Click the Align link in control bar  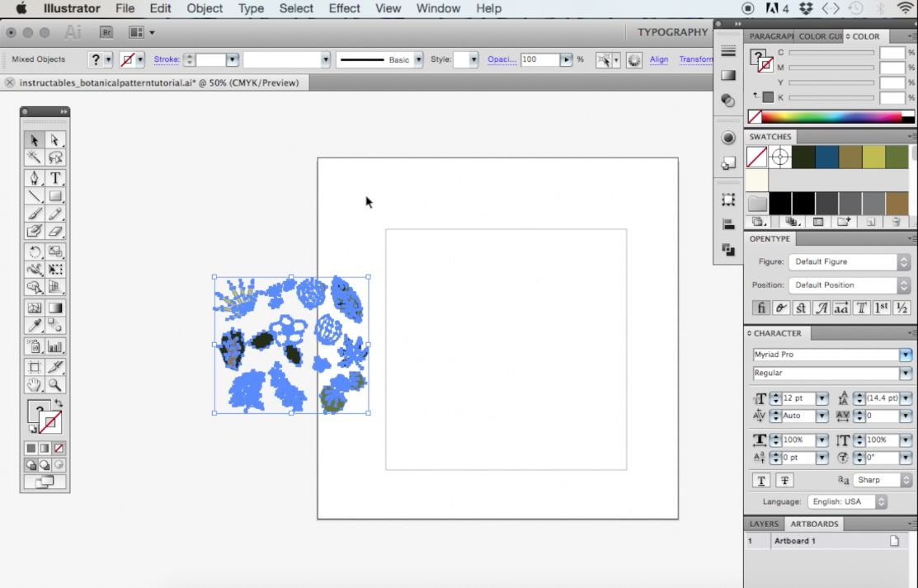coord(659,59)
